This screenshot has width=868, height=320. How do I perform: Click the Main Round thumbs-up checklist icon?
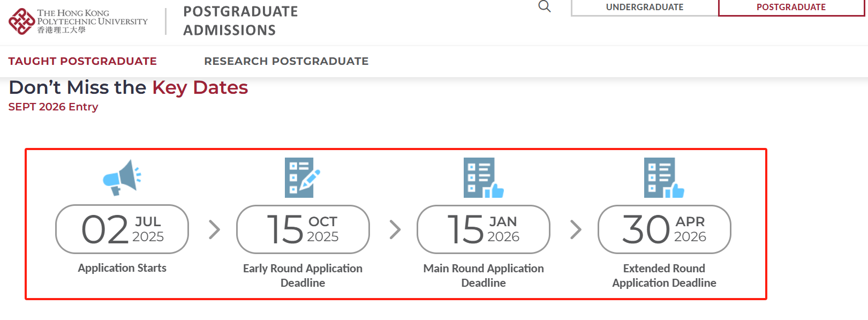(483, 177)
